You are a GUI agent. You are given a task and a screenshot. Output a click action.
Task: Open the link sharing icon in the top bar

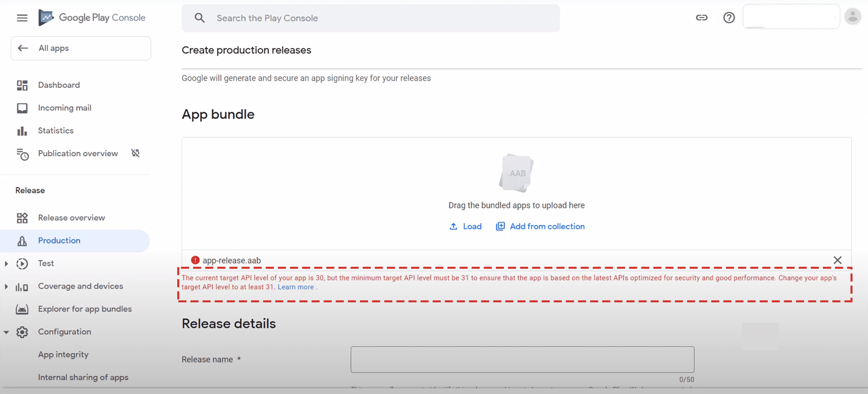pos(702,17)
